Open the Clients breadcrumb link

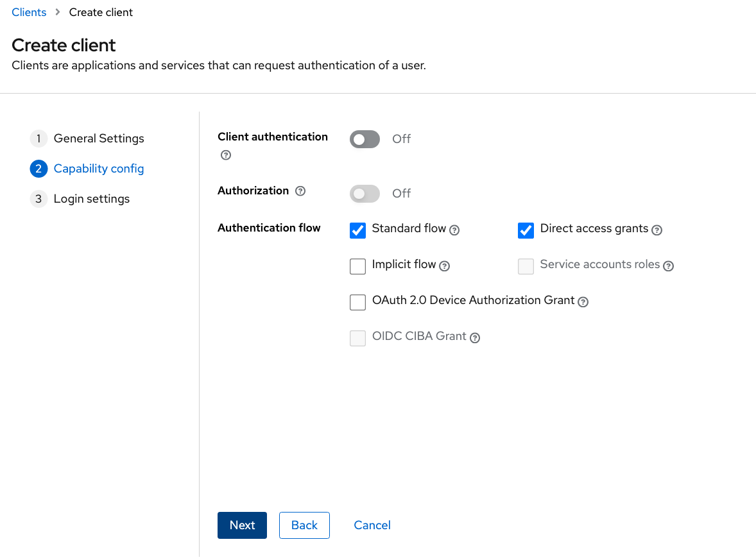point(29,12)
